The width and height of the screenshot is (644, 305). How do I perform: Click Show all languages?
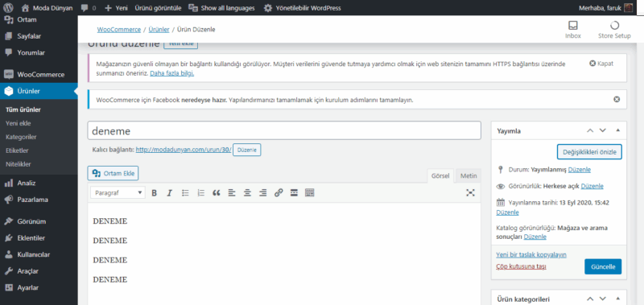coord(222,8)
